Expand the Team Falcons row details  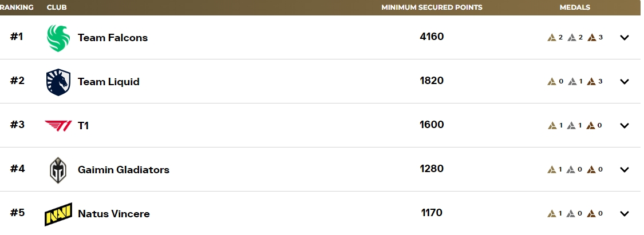pyautogui.click(x=625, y=38)
